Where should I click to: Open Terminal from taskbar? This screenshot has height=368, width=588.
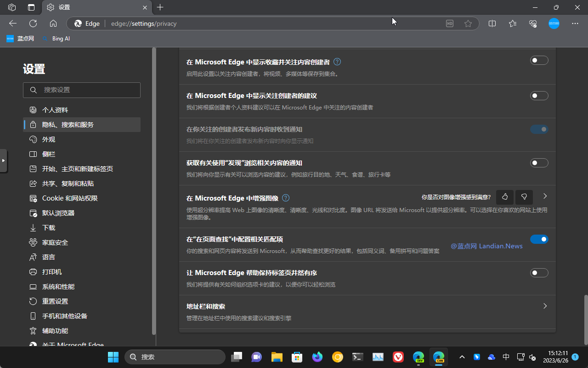(x=358, y=357)
